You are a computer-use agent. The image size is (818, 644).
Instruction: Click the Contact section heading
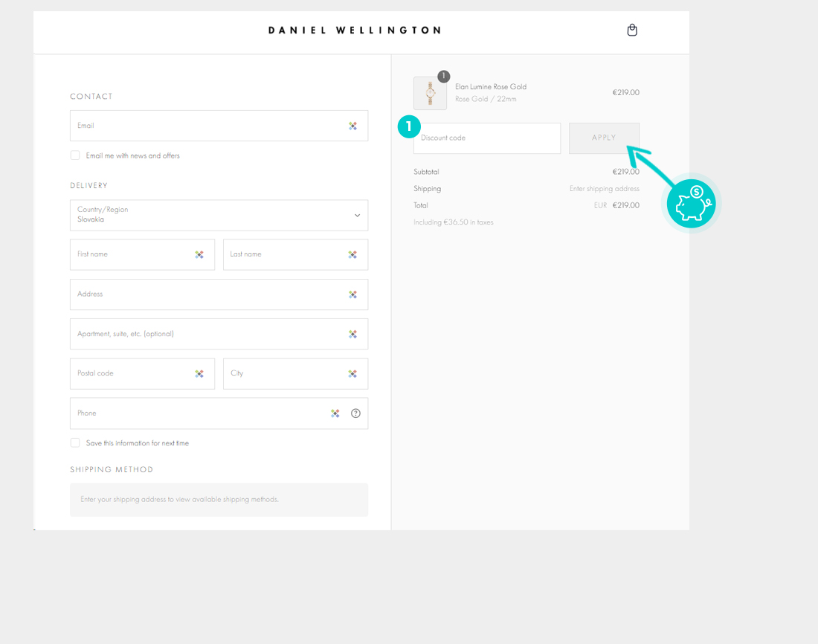pos(91,96)
